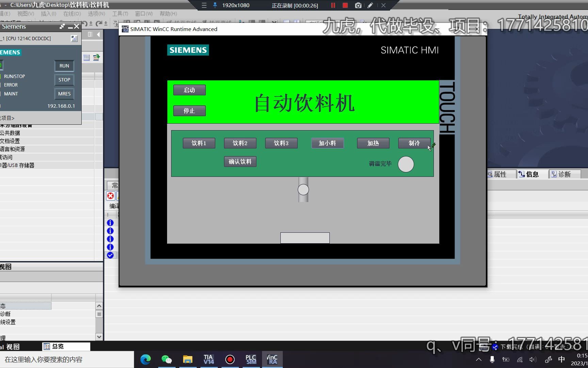Open the screen recorder taskbar icon

coord(230,359)
